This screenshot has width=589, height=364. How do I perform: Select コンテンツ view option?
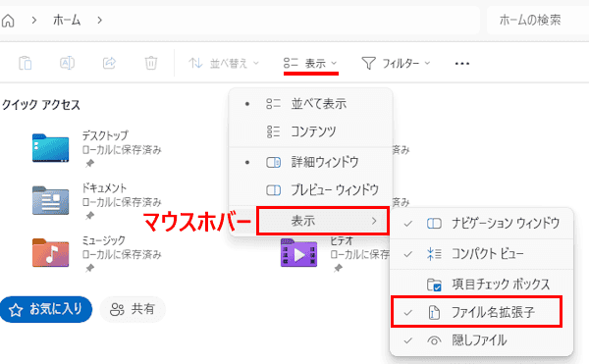point(310,131)
